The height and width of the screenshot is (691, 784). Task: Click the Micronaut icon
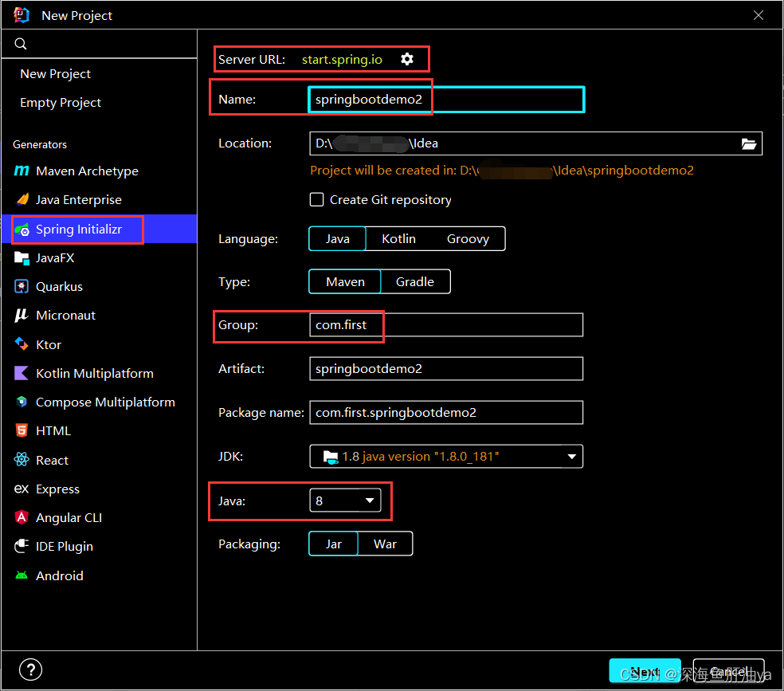tap(22, 315)
